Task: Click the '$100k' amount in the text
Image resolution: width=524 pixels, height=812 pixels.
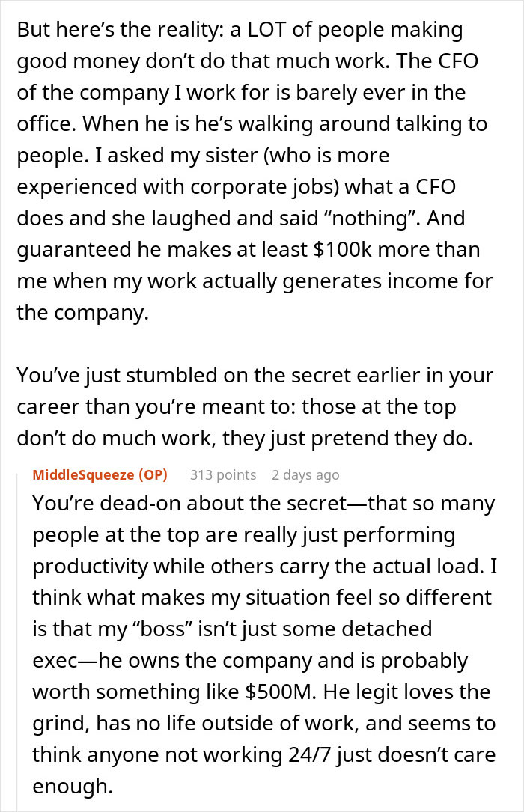Action: [340, 250]
